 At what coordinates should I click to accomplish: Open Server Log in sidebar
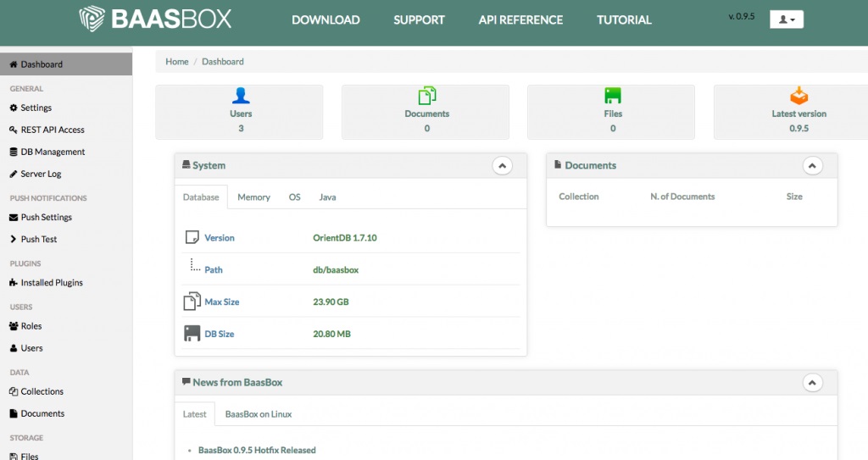tap(41, 174)
